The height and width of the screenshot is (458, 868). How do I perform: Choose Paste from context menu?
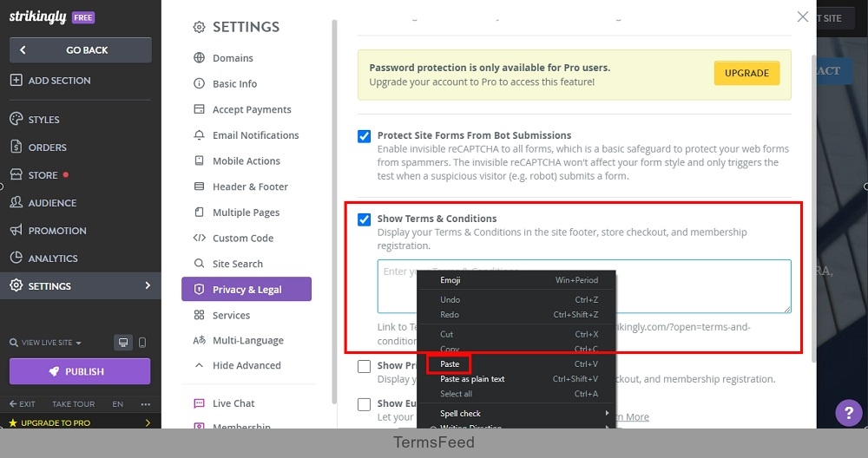coord(516,364)
